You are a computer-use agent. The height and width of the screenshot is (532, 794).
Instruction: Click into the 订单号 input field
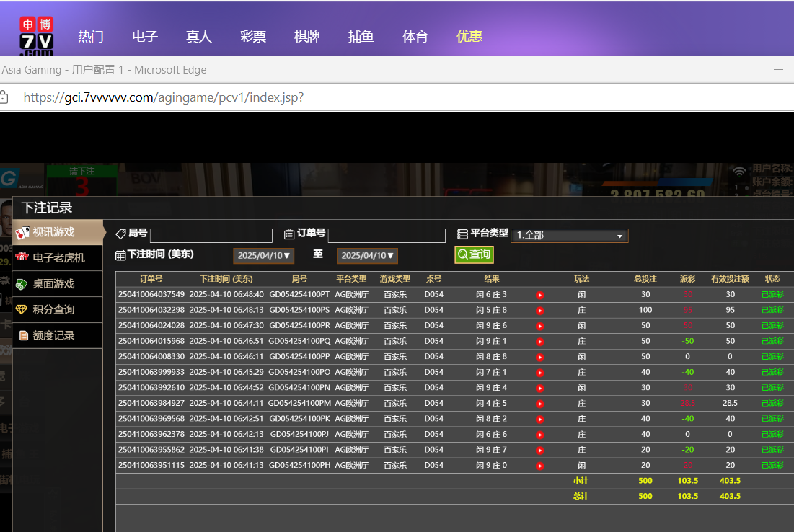pos(387,236)
